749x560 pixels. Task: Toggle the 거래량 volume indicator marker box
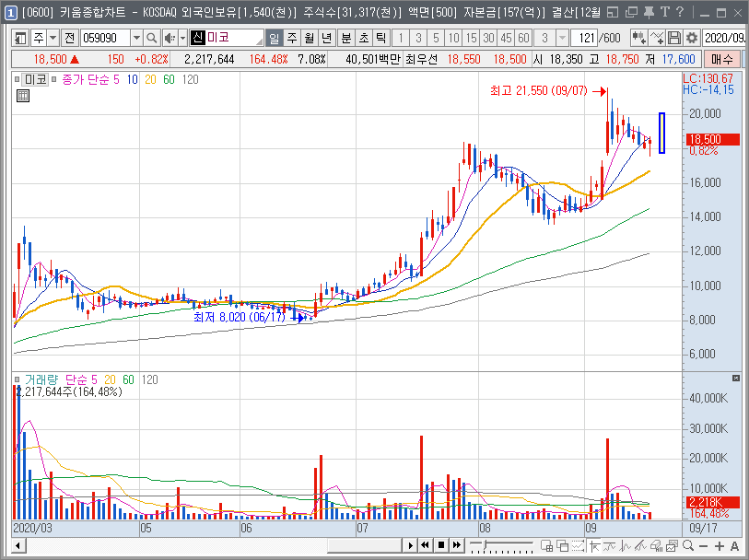click(x=18, y=380)
